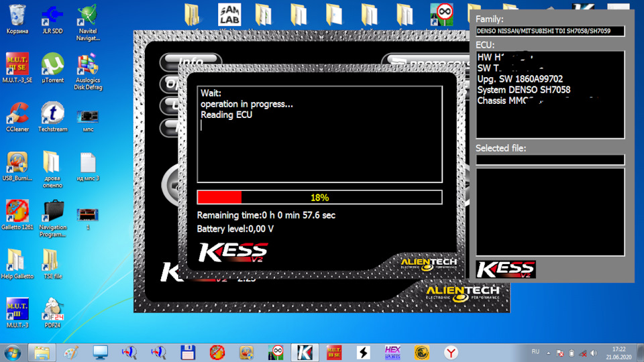Select the 'System DENSO SH7058' line

[524, 90]
